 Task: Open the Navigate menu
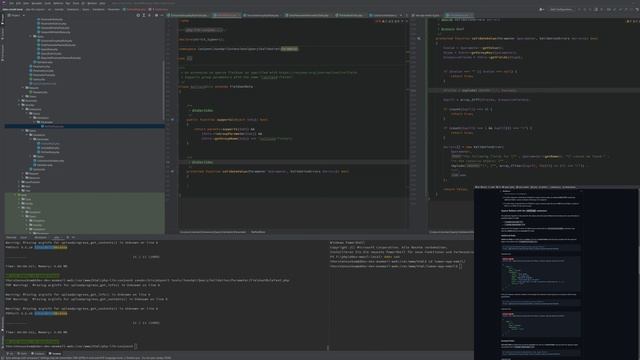(x=37, y=3)
